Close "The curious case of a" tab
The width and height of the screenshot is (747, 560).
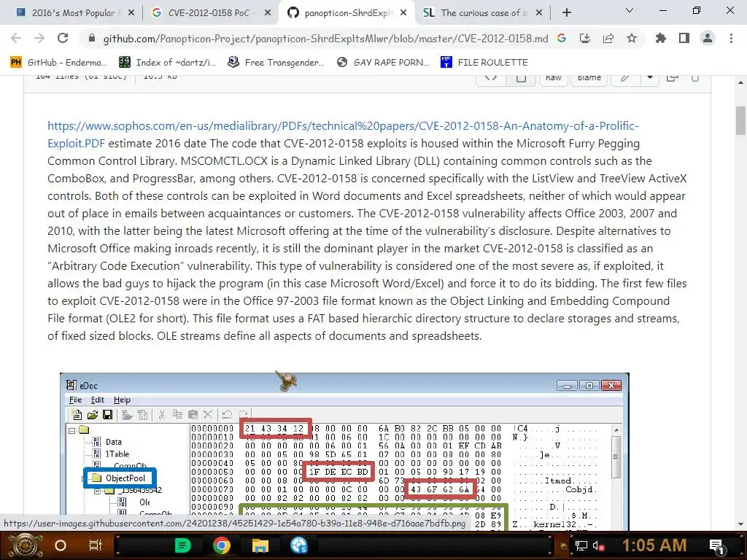point(539,13)
